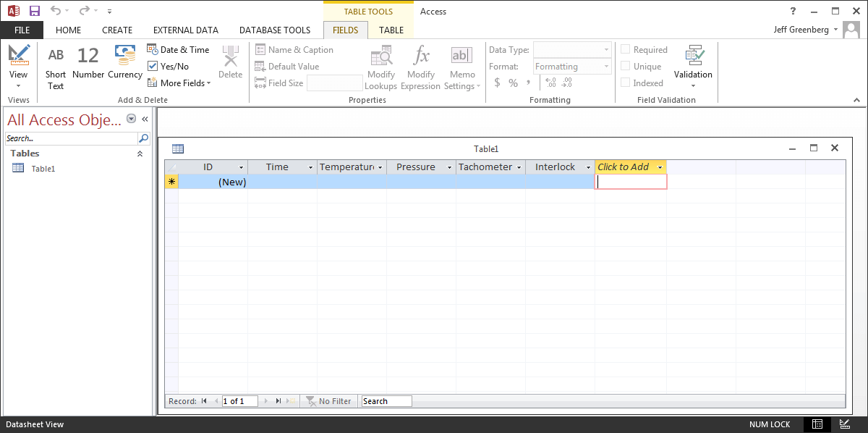This screenshot has width=868, height=433.
Task: Click the Date & Time field button
Action: (178, 50)
